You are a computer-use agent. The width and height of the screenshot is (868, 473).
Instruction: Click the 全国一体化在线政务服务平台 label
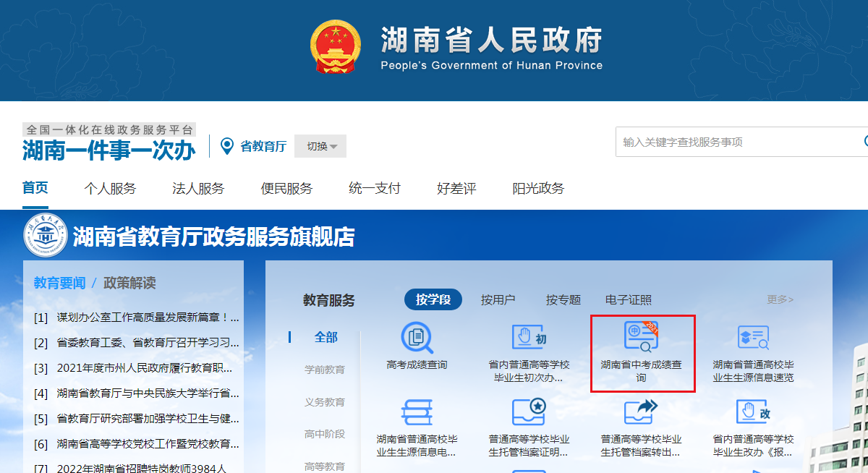109,129
